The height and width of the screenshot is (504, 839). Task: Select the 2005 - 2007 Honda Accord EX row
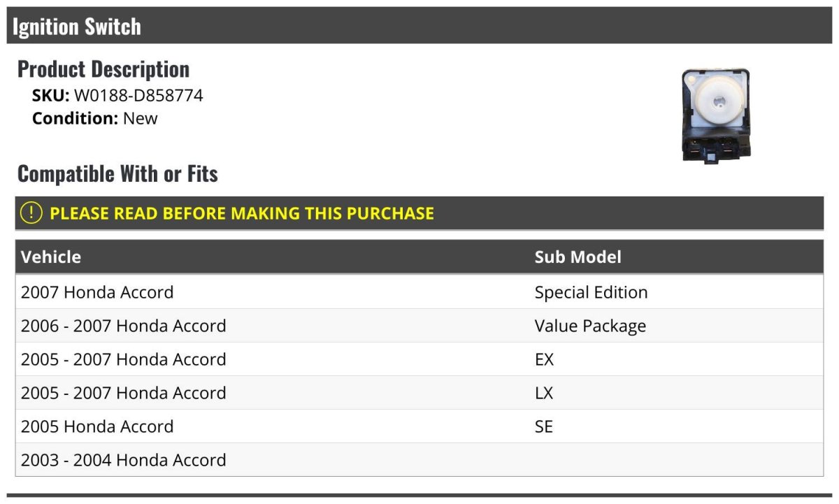click(124, 359)
